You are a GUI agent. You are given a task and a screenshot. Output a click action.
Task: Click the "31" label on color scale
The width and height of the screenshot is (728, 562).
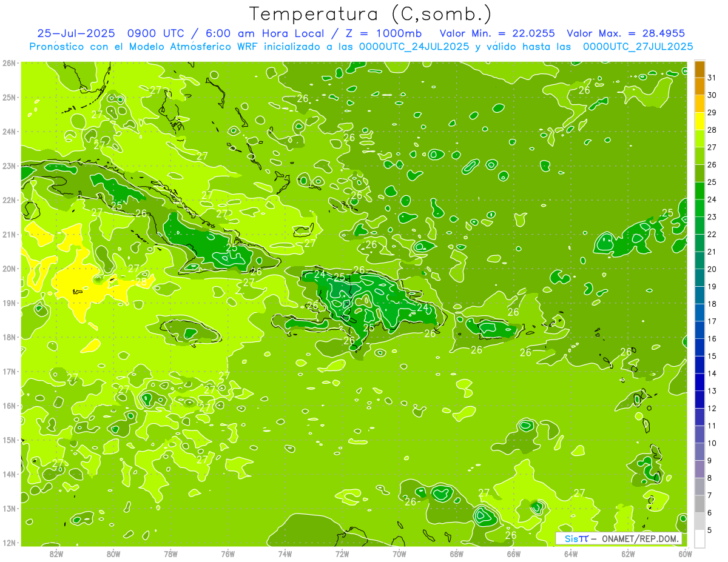[x=712, y=78]
